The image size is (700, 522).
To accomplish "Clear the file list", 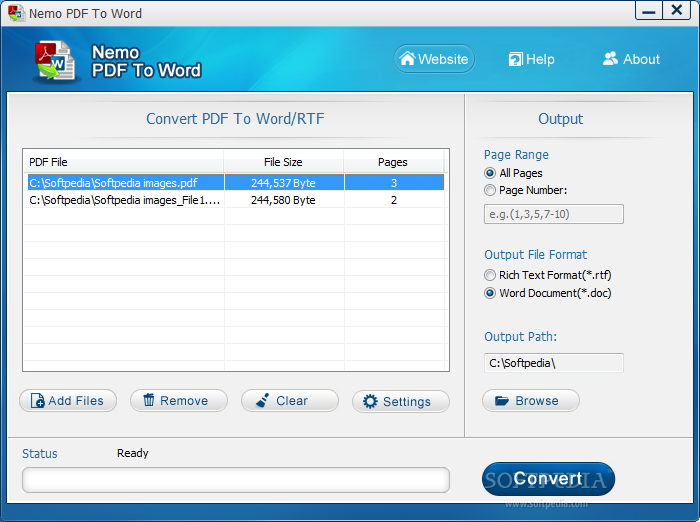I will [x=290, y=401].
